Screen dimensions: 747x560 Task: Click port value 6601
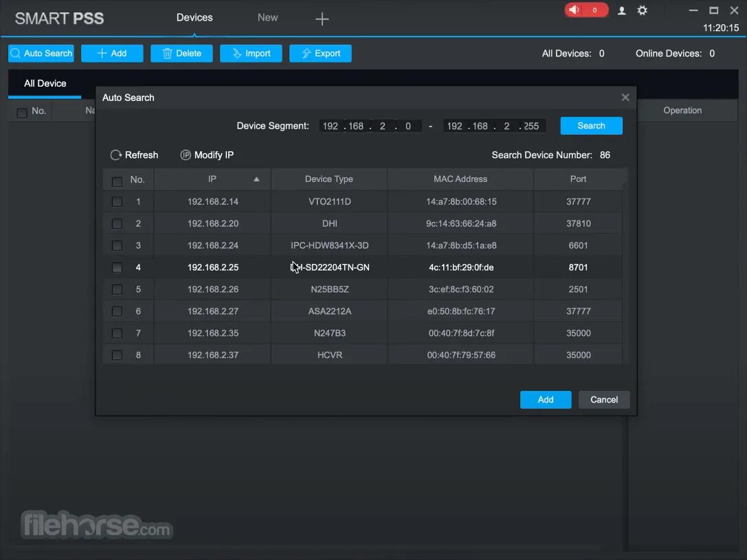(579, 246)
